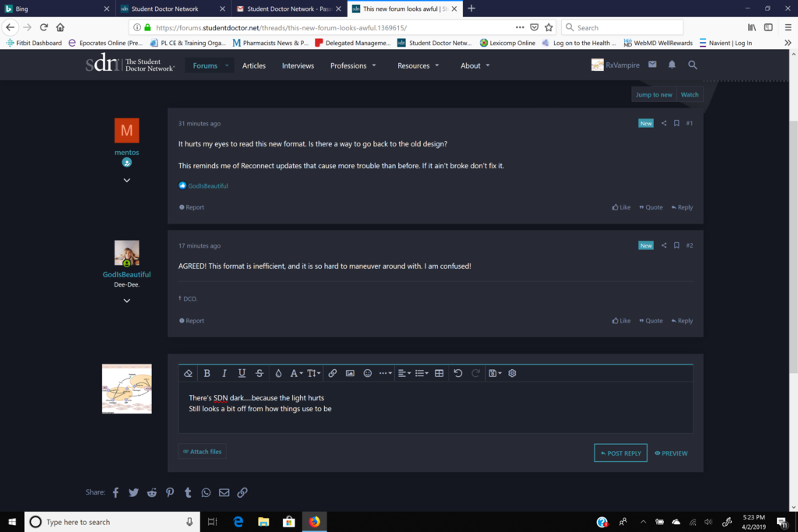Click the remove formatting eraser icon
This screenshot has height=532, width=798.
[x=188, y=373]
